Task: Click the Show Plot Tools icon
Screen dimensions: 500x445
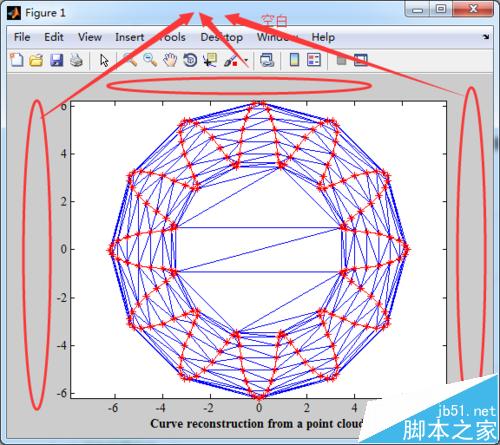Action: (361, 60)
